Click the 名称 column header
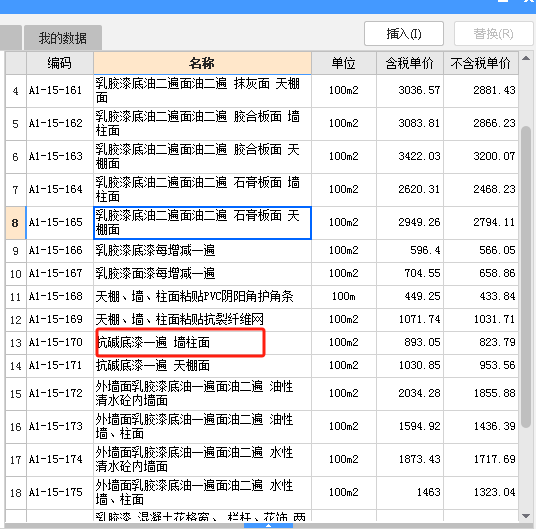Screen dimensions: 536x529 pyautogui.click(x=202, y=63)
